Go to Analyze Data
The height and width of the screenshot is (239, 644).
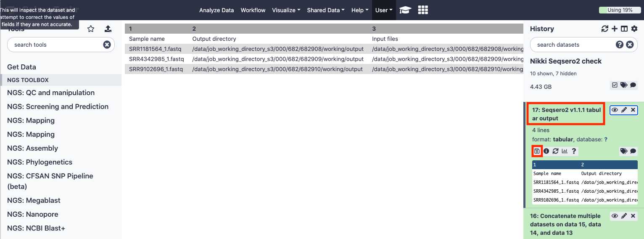[x=216, y=10]
